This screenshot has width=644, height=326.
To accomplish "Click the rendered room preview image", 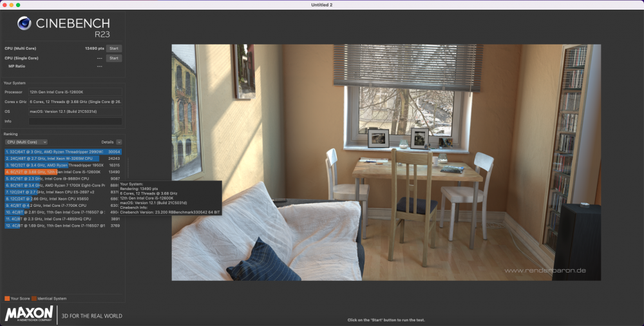I will tap(386, 162).
